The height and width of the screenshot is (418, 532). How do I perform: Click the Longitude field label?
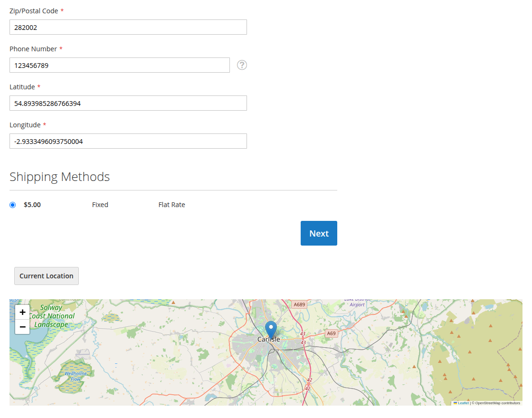25,125
